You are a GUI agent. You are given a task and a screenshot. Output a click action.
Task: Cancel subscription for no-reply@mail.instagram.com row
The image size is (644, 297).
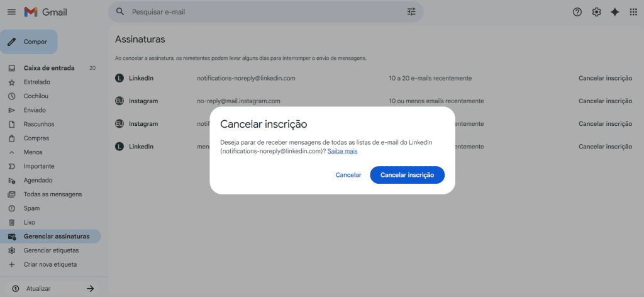click(x=605, y=101)
